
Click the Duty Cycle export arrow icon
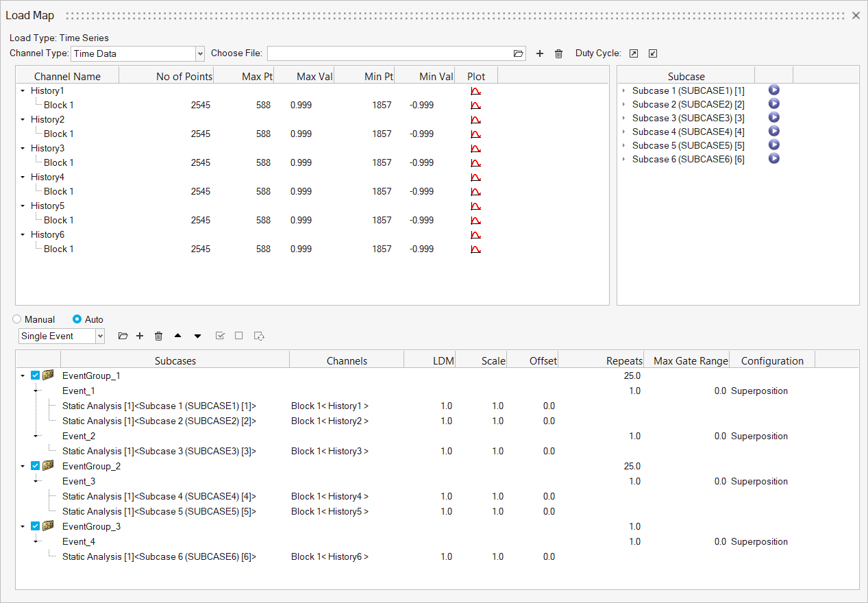click(634, 53)
